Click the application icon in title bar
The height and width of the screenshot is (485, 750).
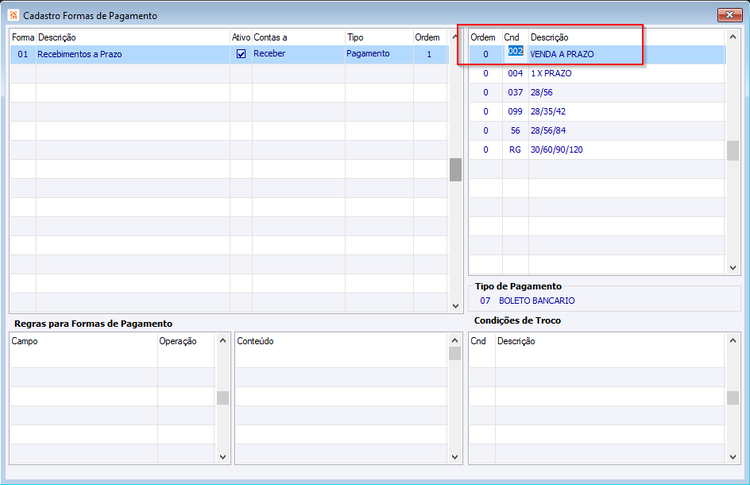pyautogui.click(x=13, y=15)
